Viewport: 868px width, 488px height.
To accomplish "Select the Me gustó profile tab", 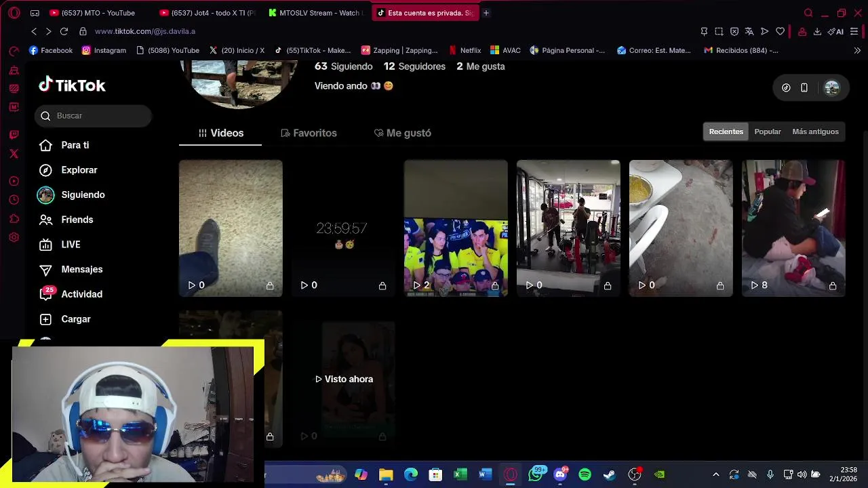I will pos(402,133).
